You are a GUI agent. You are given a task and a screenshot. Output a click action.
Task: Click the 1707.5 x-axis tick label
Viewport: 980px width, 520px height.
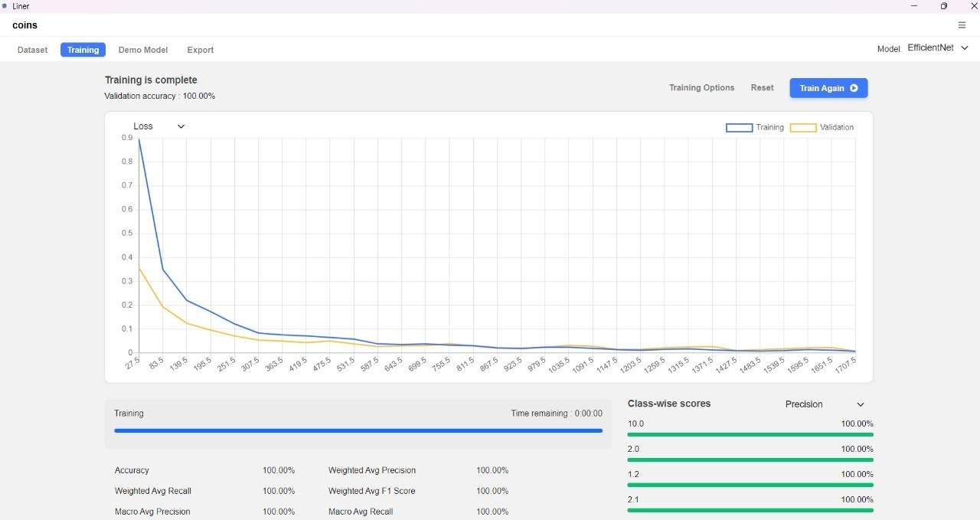(844, 365)
